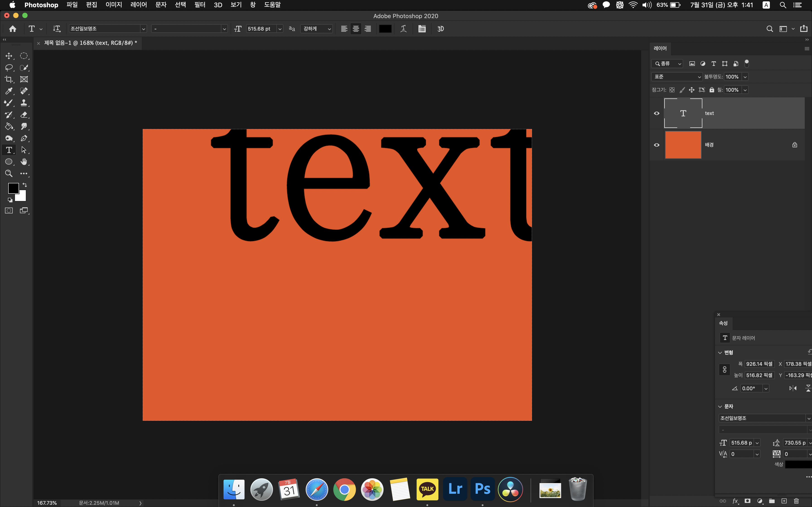The image size is (812, 507).
Task: Open the font family dropdown 조선일보명조
Action: pos(143,29)
